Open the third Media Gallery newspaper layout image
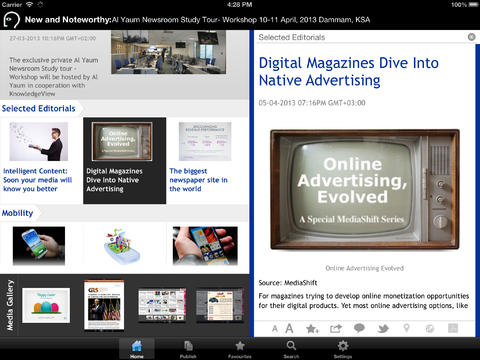Image resolution: width=480 pixels, height=360 pixels. click(x=162, y=305)
